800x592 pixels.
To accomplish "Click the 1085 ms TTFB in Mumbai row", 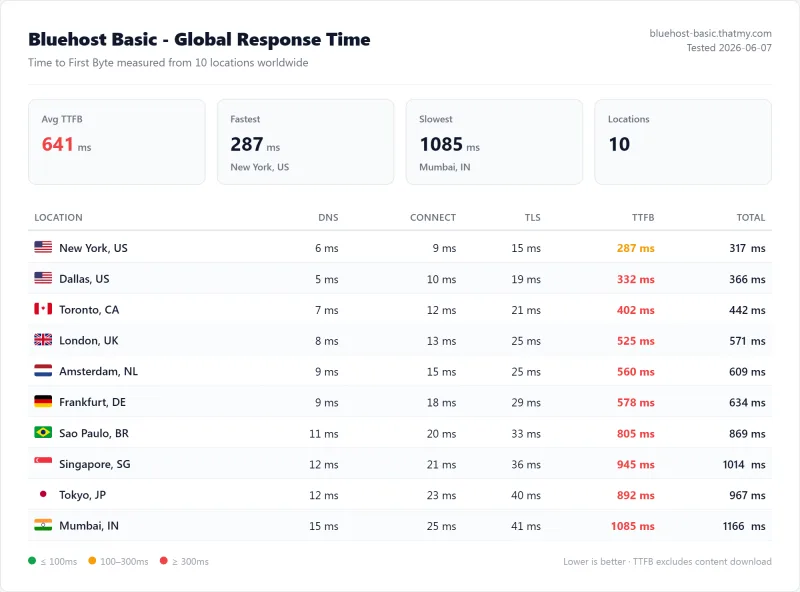I will [x=633, y=526].
